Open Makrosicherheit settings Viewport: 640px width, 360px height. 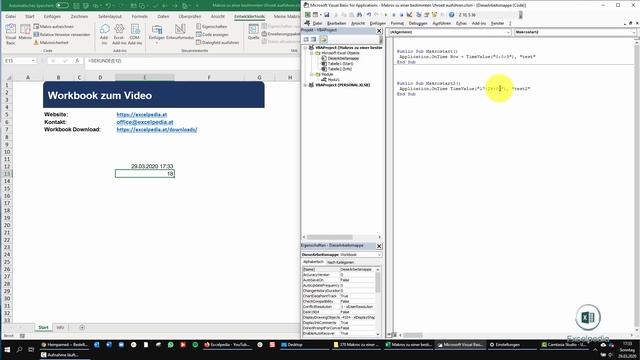[x=51, y=42]
